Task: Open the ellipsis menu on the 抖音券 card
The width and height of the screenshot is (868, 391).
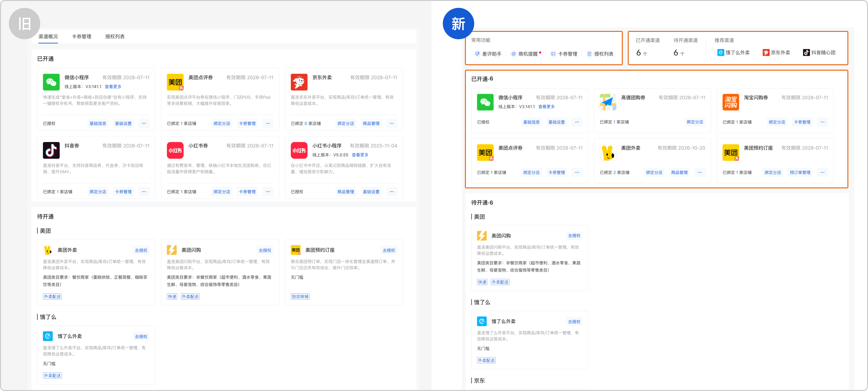Action: (x=144, y=192)
